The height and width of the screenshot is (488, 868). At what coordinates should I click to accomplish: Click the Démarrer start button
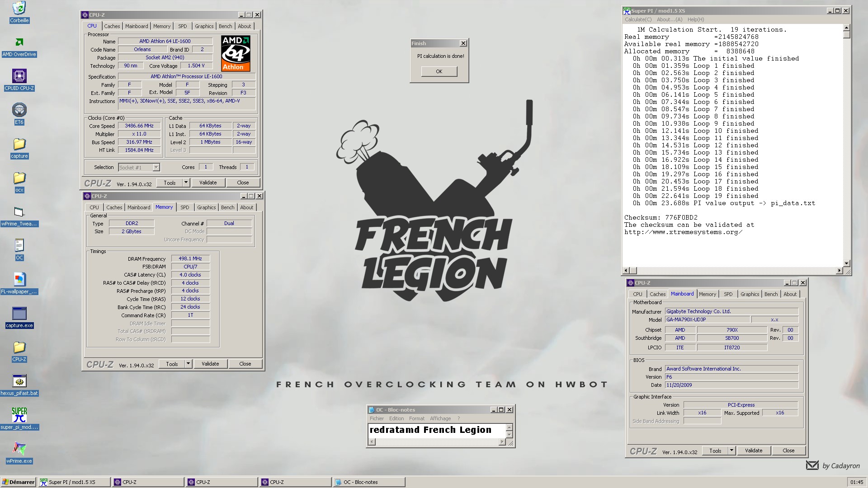coord(18,482)
